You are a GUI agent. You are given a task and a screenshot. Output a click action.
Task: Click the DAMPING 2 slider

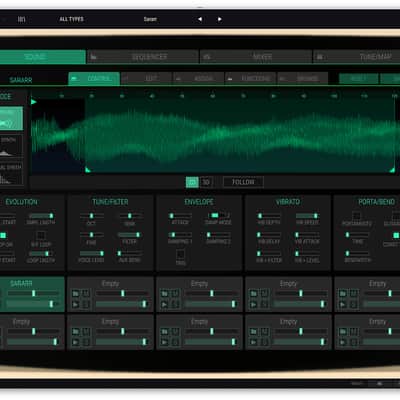(x=218, y=235)
